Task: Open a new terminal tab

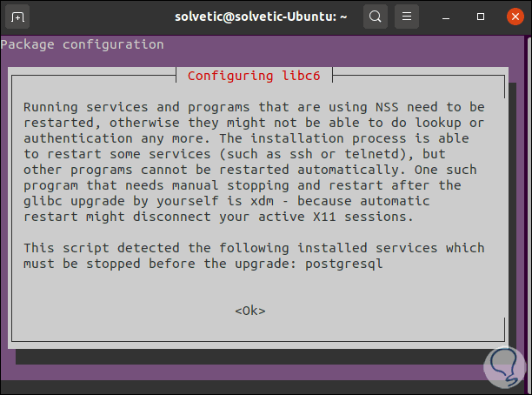Action: (19, 16)
